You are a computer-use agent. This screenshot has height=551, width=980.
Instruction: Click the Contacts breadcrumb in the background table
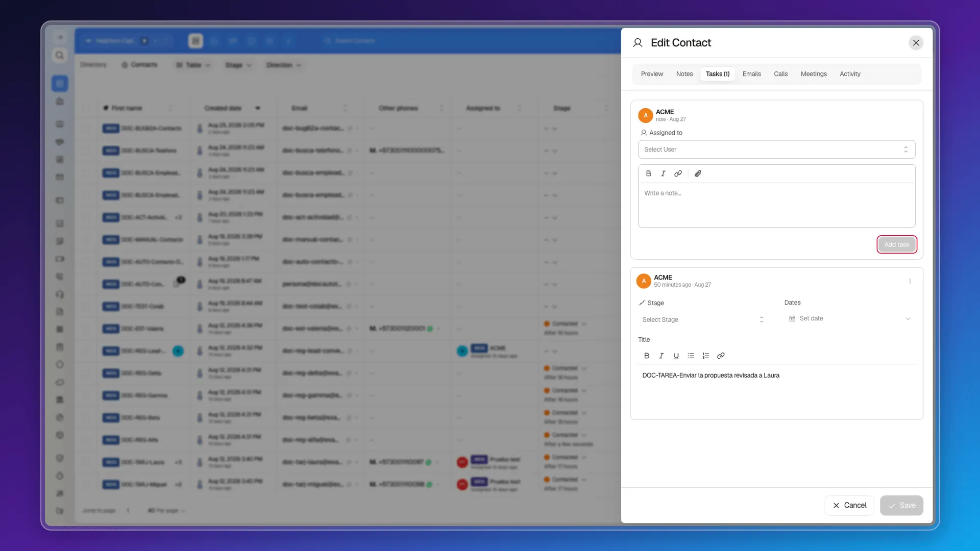click(x=139, y=65)
